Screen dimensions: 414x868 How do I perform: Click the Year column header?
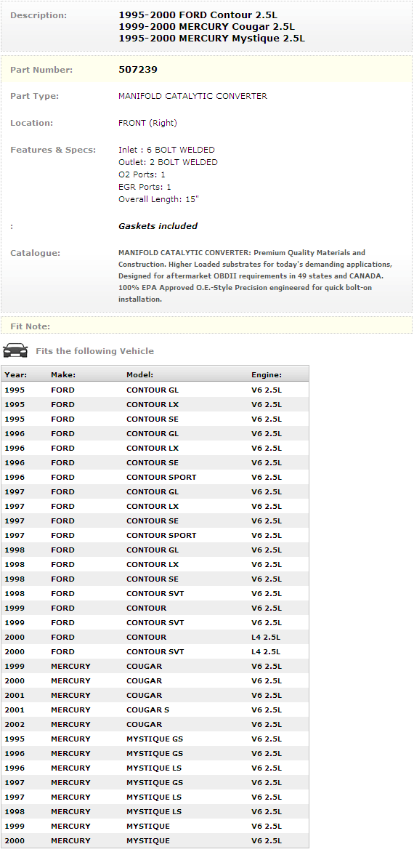coord(15,375)
